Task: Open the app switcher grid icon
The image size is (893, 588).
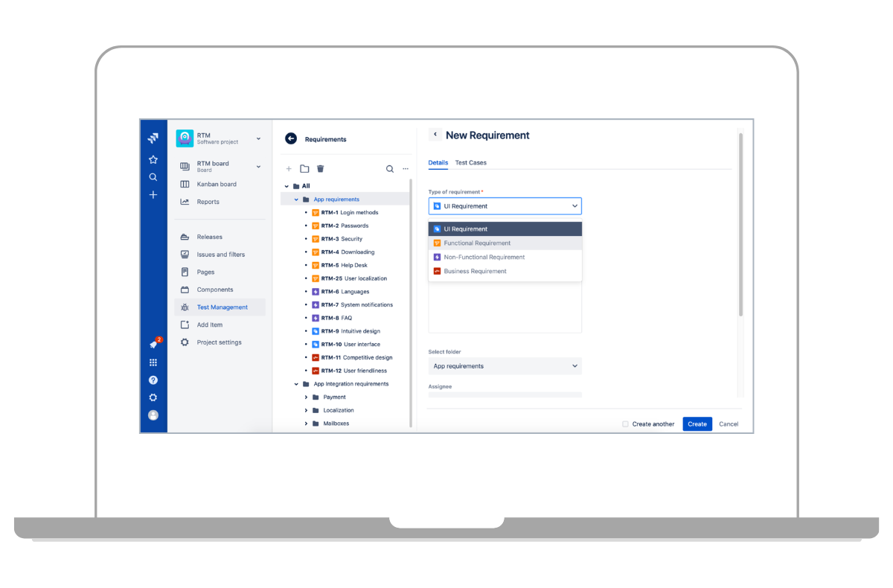Action: pos(153,362)
